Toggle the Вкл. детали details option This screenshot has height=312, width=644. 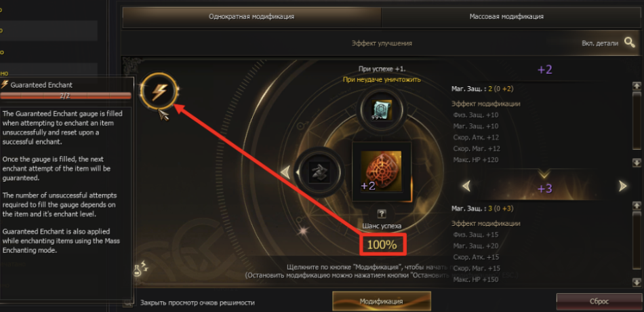tap(600, 43)
